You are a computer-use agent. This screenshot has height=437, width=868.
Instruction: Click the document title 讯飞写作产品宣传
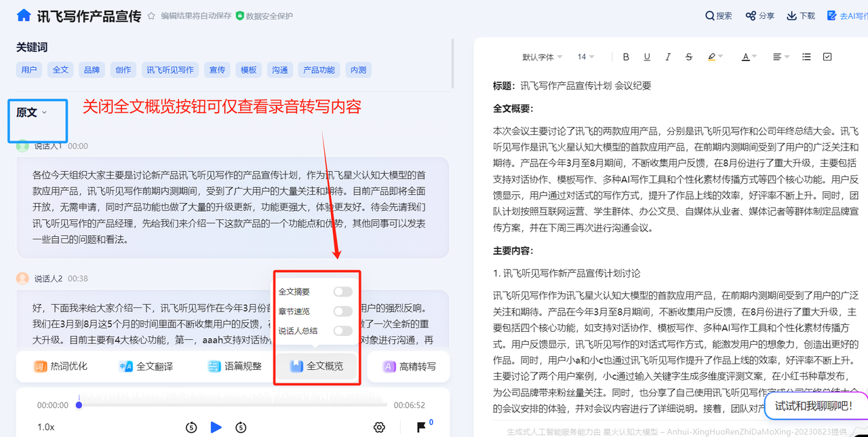(x=89, y=16)
